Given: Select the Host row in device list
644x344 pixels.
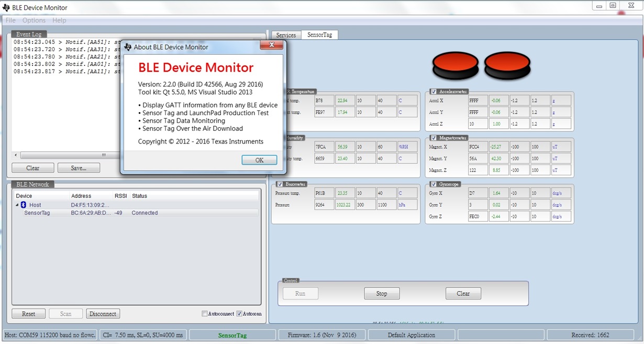Looking at the screenshot, I should tap(136, 205).
